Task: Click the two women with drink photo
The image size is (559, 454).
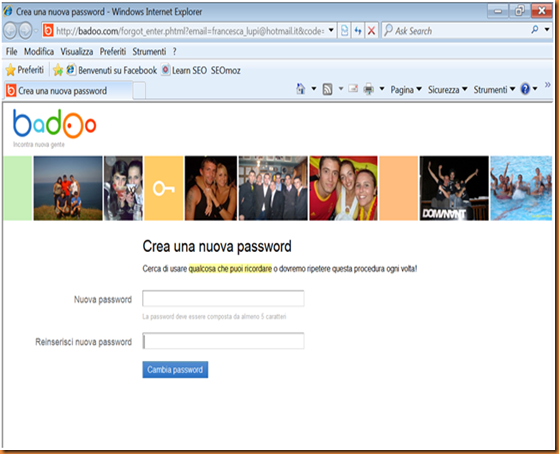Action: click(x=123, y=188)
